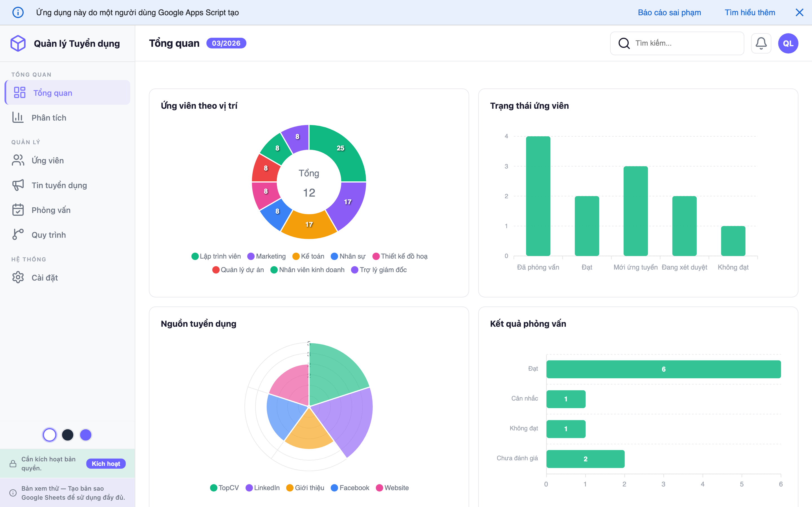Click the Báo cáo sai phạm link
The height and width of the screenshot is (507, 812).
click(x=669, y=12)
